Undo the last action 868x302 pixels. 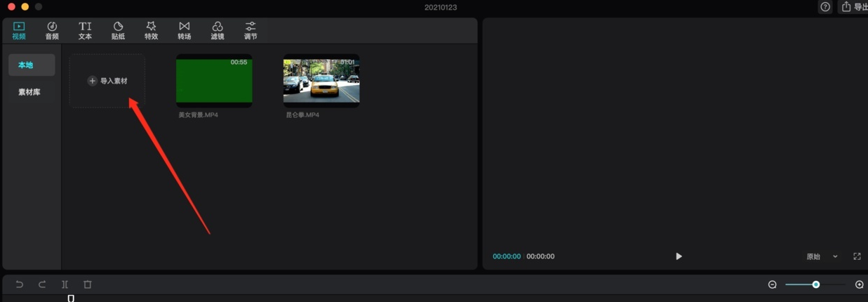click(20, 284)
